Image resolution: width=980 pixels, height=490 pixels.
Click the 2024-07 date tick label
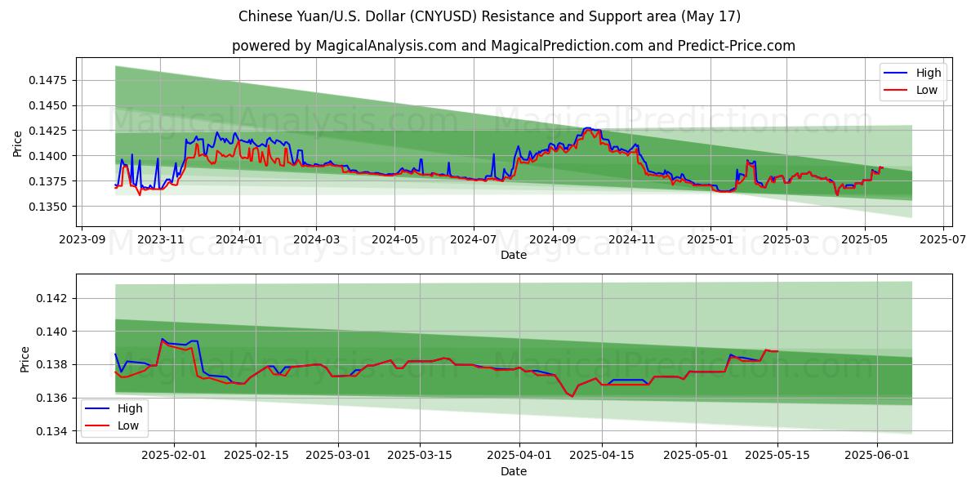[474, 240]
